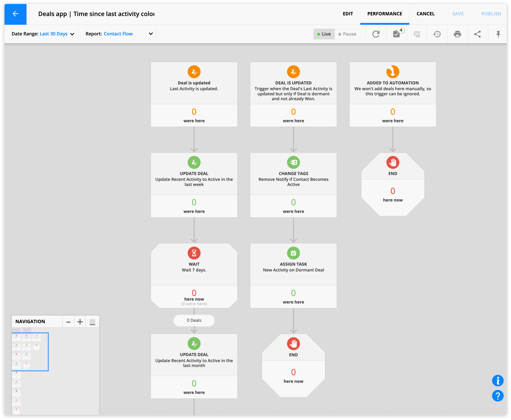Click the back arrow button

pyautogui.click(x=15, y=14)
